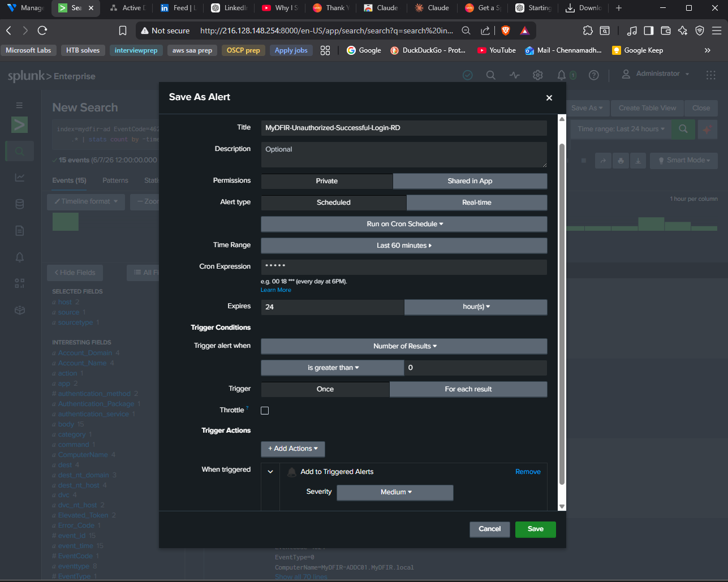
Task: Open the browser zoom magnifier icon
Action: pos(466,31)
